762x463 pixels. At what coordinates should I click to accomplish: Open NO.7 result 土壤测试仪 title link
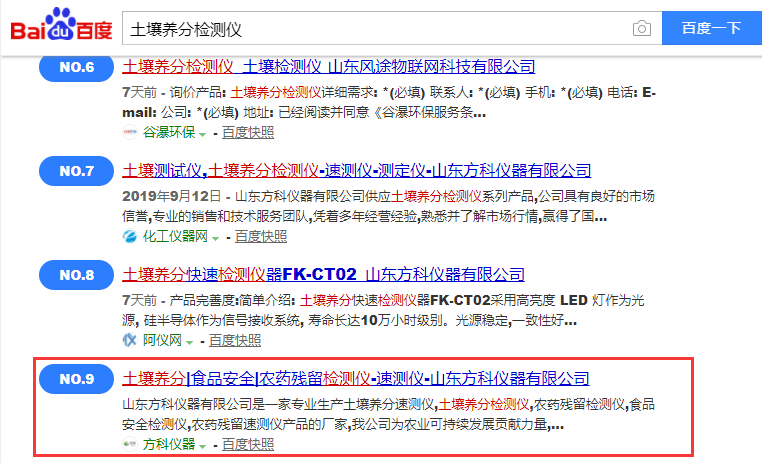pyautogui.click(x=356, y=171)
